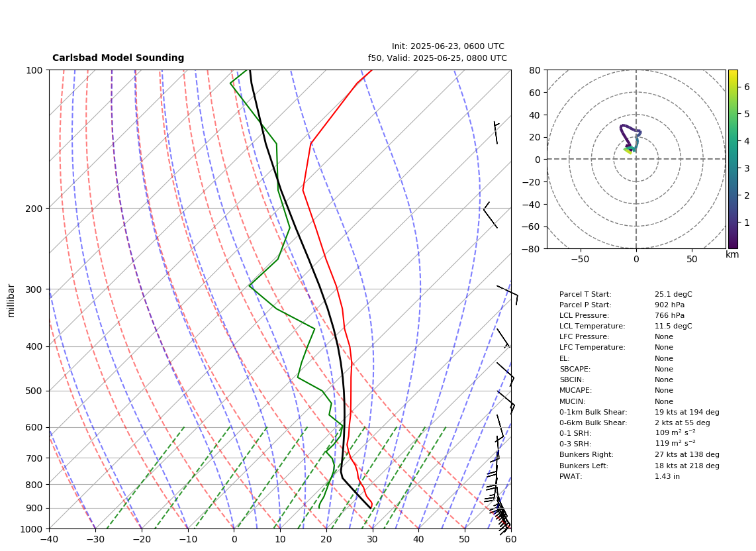The image size is (756, 551).
Task: Select the "0-3 SRH:" label
Action: click(575, 444)
